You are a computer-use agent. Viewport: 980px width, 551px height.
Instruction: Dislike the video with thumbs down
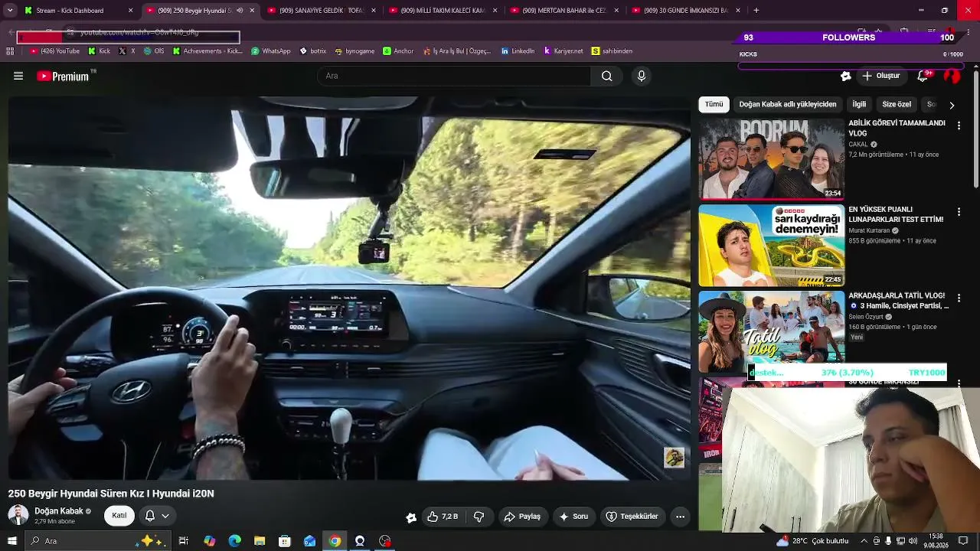479,517
